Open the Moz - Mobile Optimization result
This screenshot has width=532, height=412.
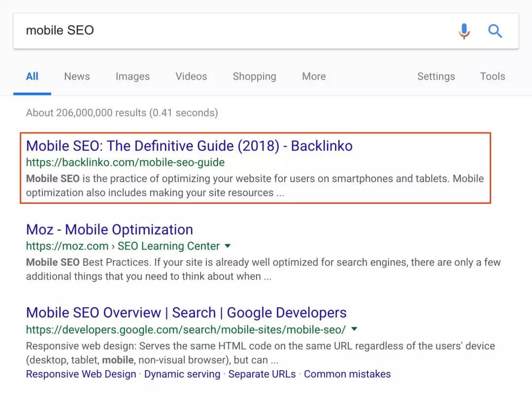point(109,229)
